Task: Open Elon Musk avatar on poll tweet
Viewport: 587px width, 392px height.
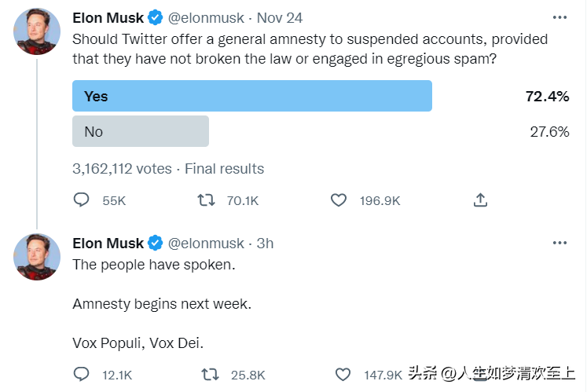Action: (37, 31)
